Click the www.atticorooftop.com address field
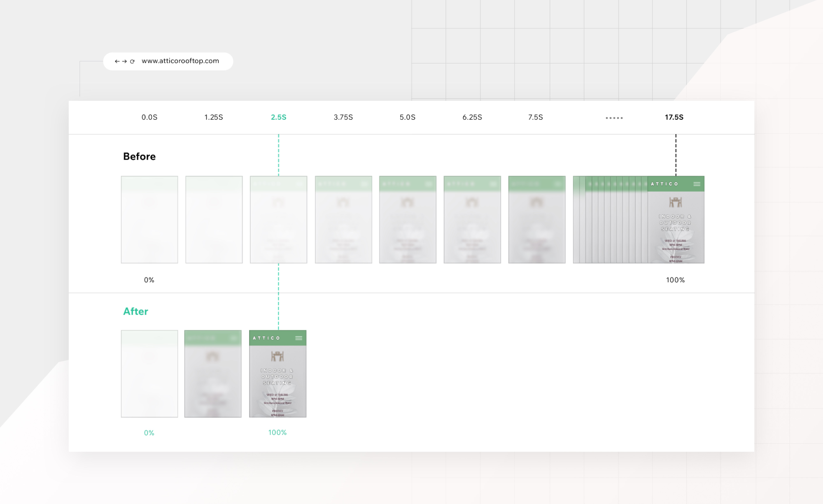This screenshot has width=823, height=504. (x=180, y=61)
